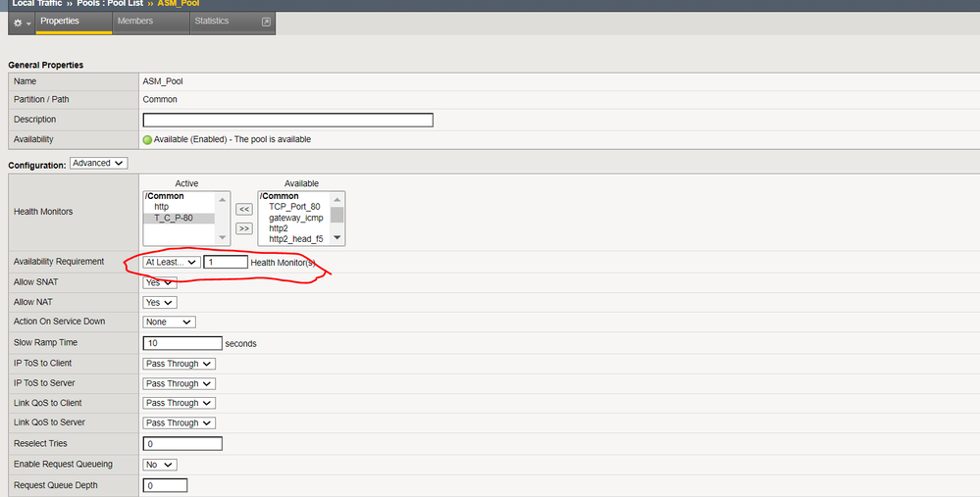
Task: Open the Allow SNAT dropdown
Action: coord(159,282)
